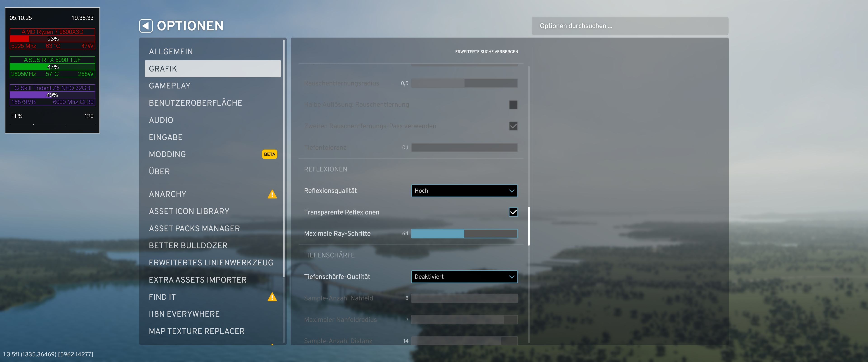Open the Audio options section
Screen dimensions: 868x362
[161, 120]
